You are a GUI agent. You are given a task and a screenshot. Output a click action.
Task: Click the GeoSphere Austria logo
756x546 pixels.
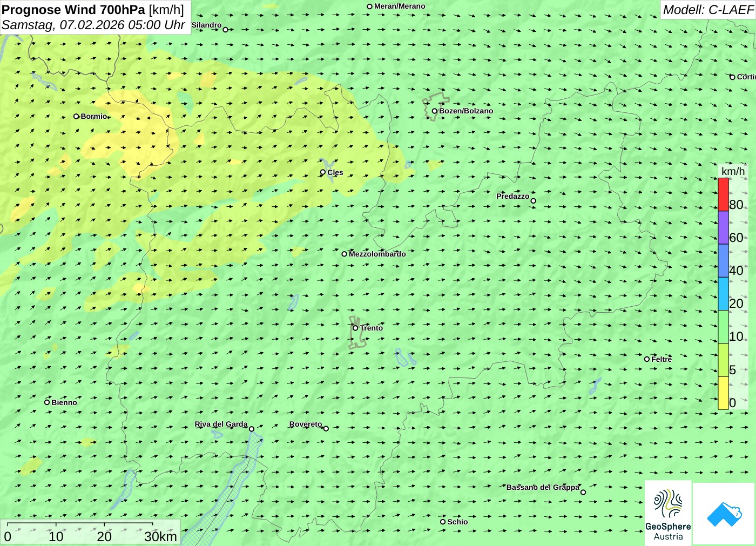click(668, 514)
